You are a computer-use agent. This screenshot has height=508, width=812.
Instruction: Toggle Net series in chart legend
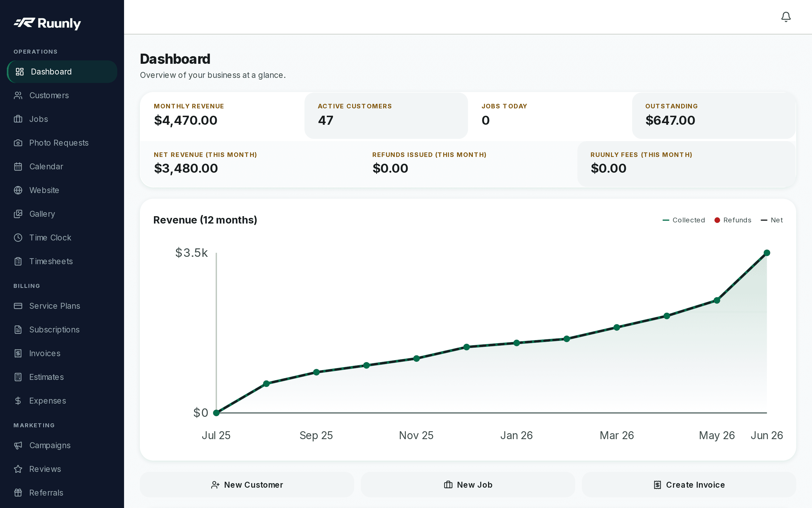pyautogui.click(x=771, y=220)
